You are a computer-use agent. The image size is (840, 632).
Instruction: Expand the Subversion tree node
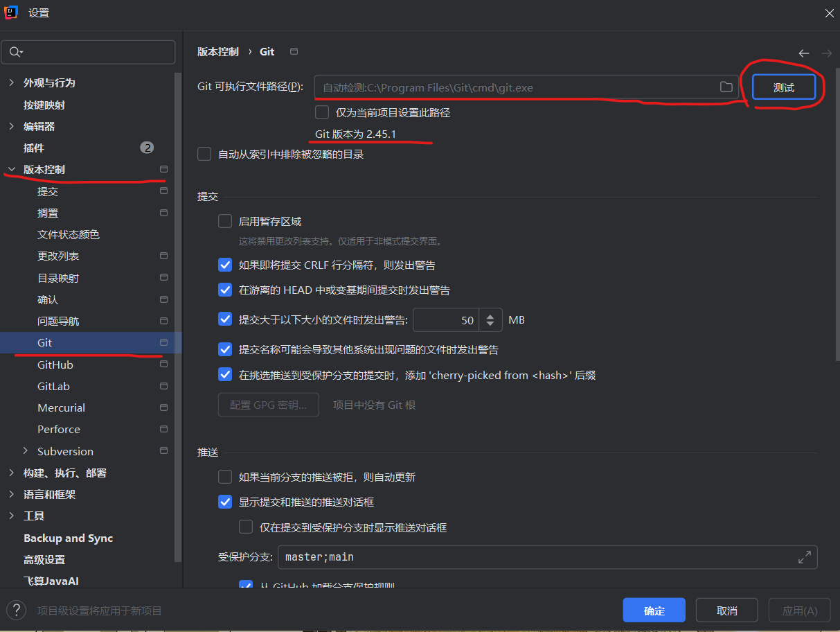[x=26, y=451]
